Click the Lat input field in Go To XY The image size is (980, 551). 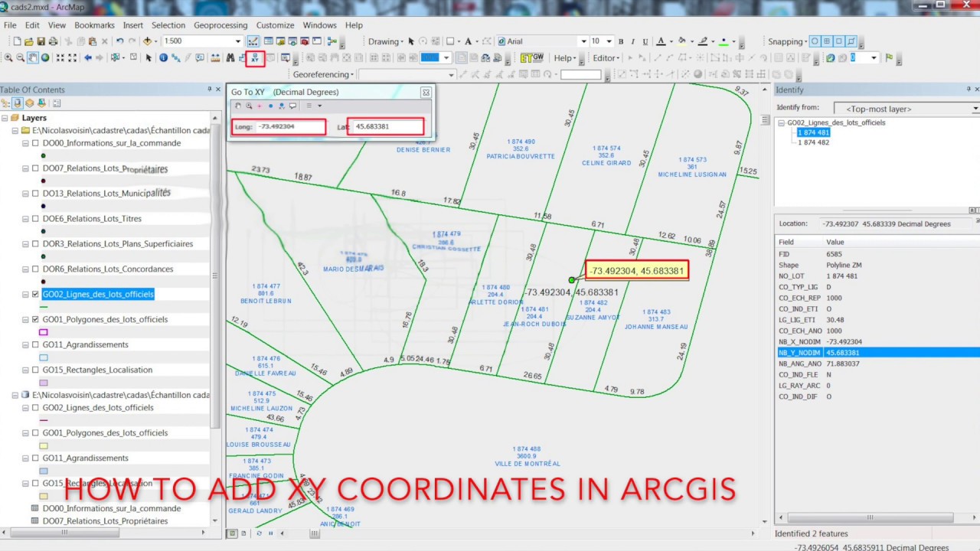tap(387, 127)
